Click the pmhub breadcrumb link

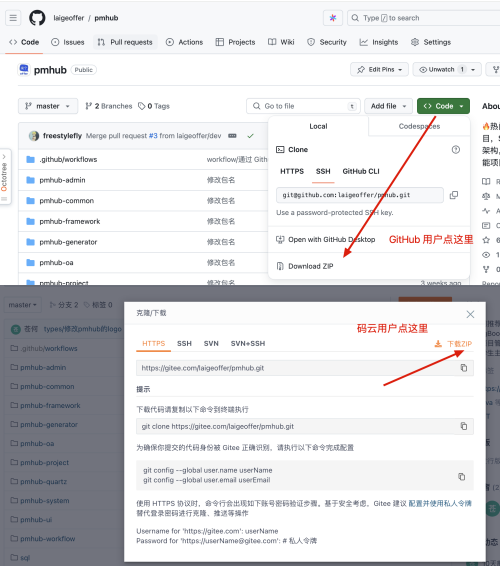tap(106, 18)
